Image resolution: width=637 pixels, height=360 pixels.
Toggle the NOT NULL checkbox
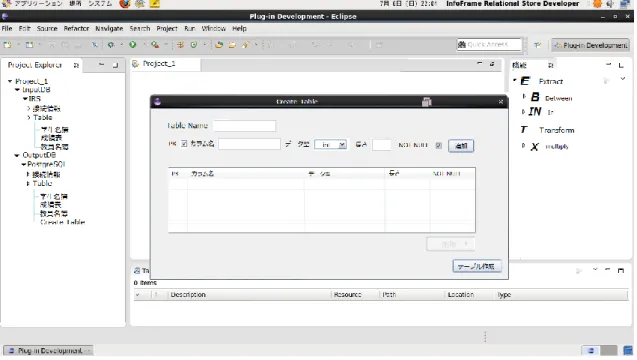click(x=438, y=145)
